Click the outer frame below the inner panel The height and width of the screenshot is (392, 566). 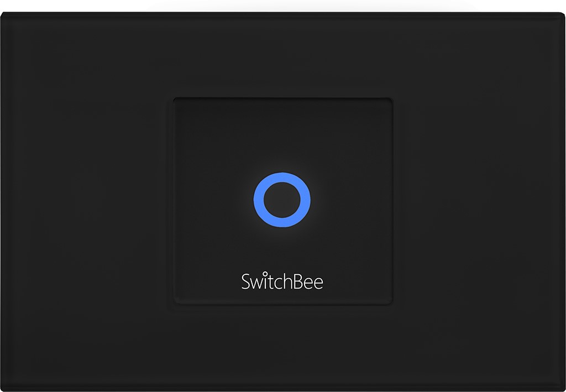(x=283, y=348)
